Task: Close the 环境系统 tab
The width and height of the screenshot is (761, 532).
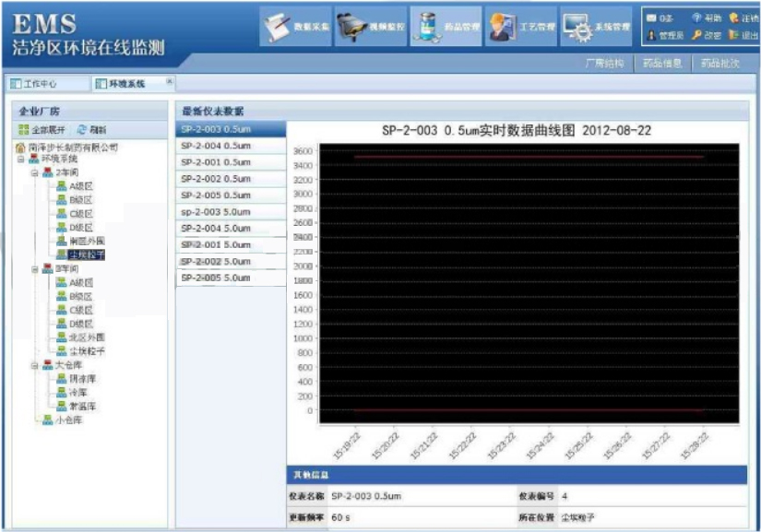Action: tap(169, 82)
